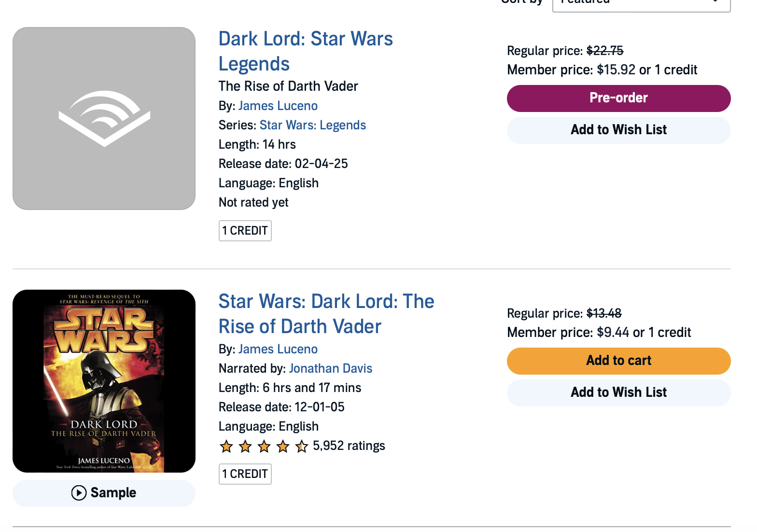Click the Audible logo placeholder thumbnail
Screen dimensions: 757x532
(104, 118)
